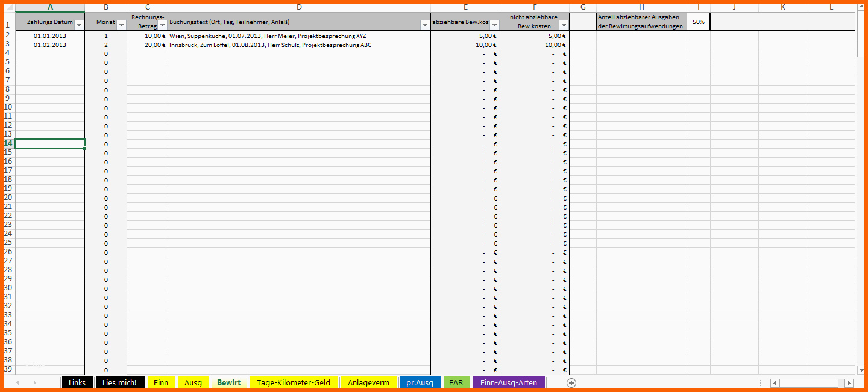Select row 14 header

8,143
